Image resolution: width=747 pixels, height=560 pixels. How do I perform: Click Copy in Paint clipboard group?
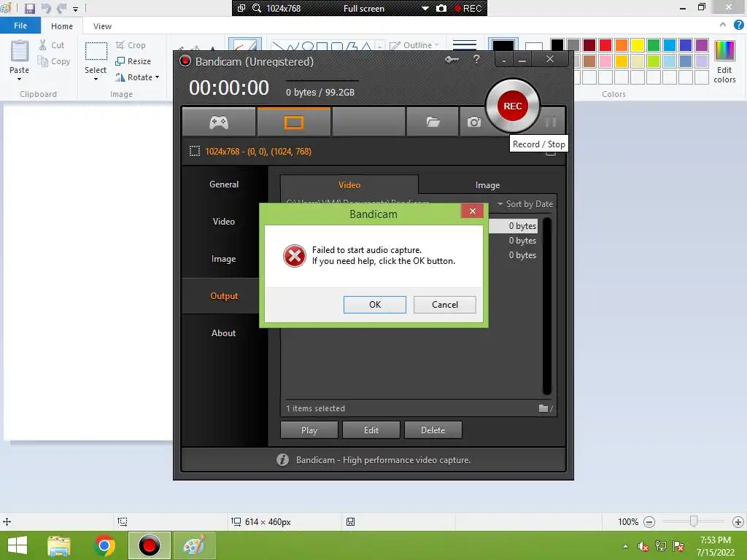pyautogui.click(x=54, y=61)
